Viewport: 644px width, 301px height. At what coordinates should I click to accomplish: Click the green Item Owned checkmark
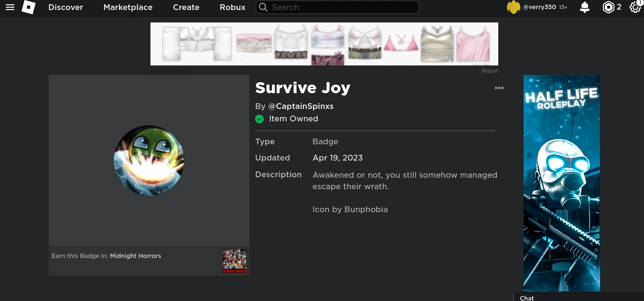click(x=259, y=118)
